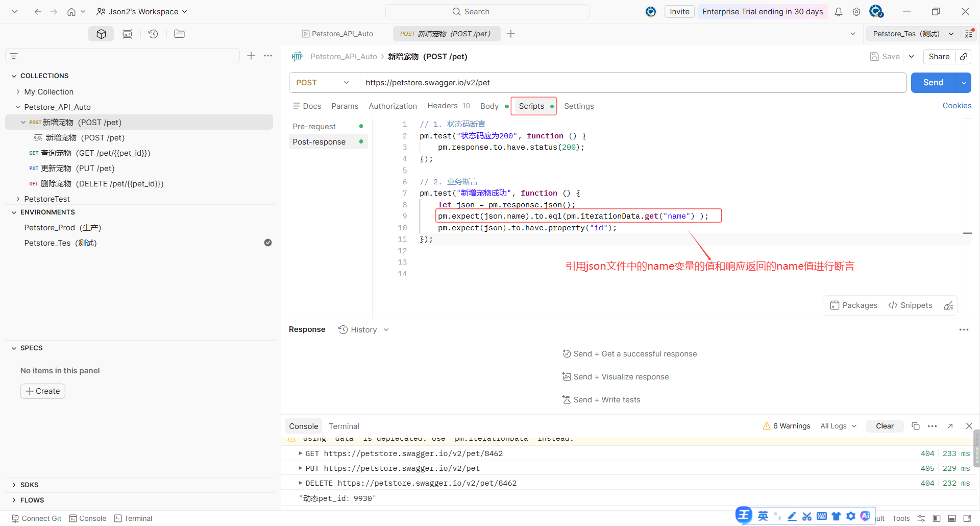Click the plus icon to create new collection
980x526 pixels.
coord(251,56)
